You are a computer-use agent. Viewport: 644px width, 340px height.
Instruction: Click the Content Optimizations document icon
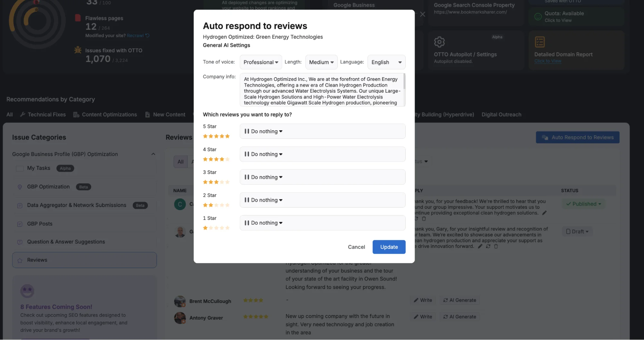tap(76, 114)
